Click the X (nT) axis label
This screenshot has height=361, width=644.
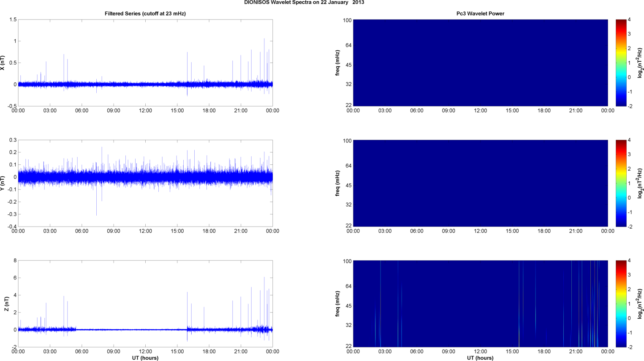coord(3,63)
